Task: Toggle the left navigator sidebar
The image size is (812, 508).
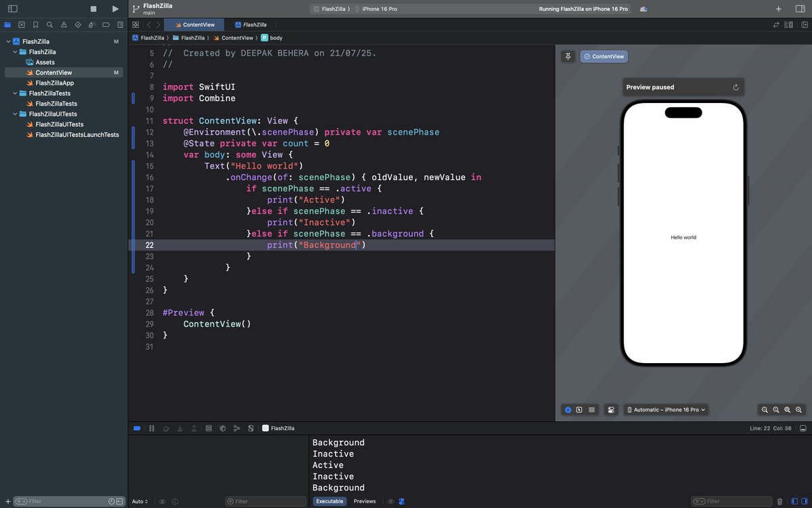Action: pos(12,9)
